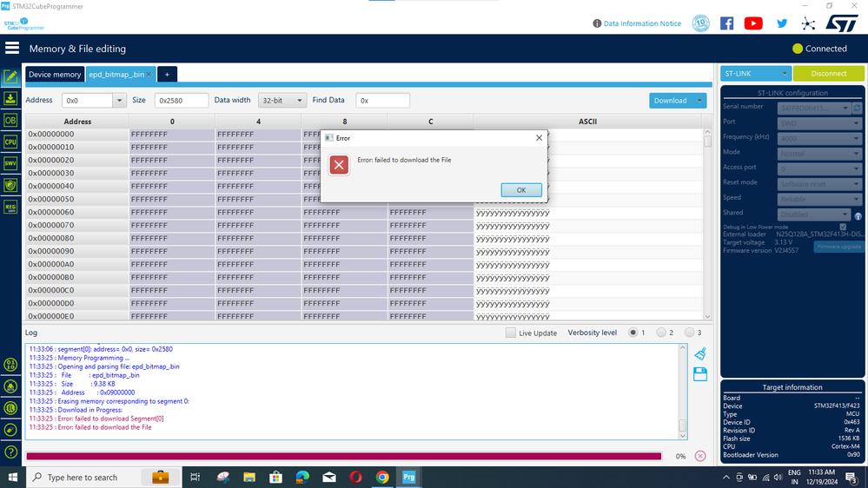The image size is (868, 488).
Task: Click the Firmware upgrade button
Action: tap(838, 247)
